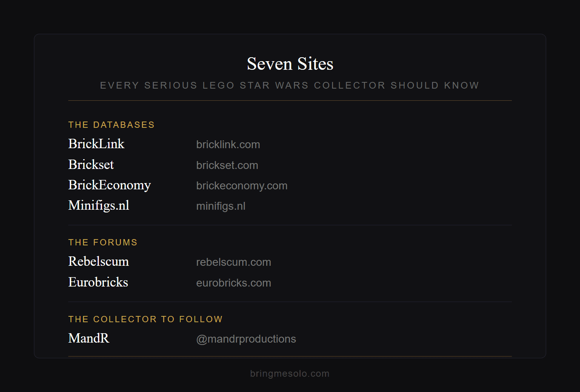The width and height of the screenshot is (580, 392).
Task: Select The Collector To Follow heading
Action: pyautogui.click(x=145, y=319)
